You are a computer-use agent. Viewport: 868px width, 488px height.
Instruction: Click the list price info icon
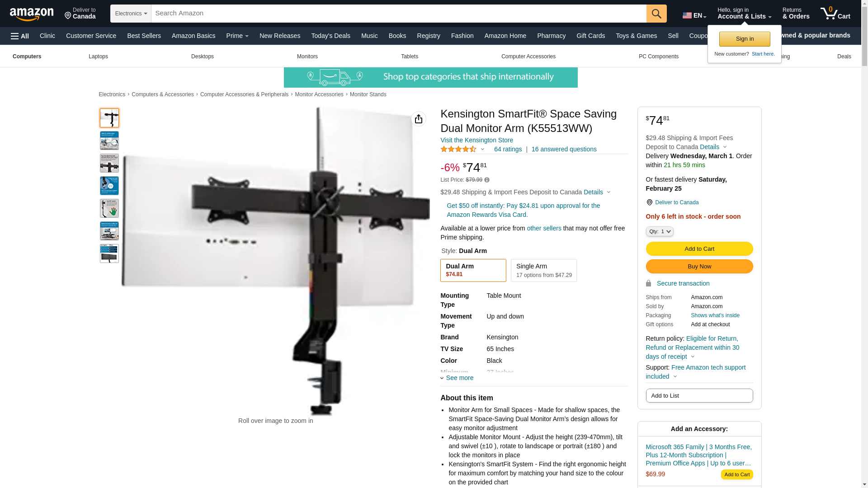click(x=487, y=180)
